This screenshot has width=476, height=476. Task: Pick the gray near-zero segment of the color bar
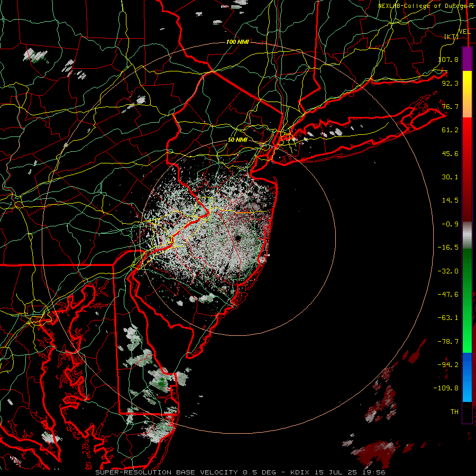point(467,235)
